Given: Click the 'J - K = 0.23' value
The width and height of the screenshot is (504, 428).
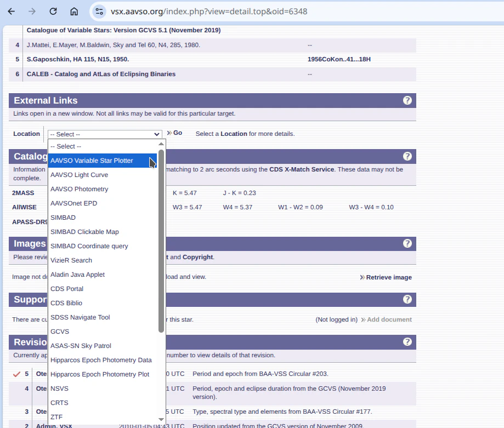Looking at the screenshot, I should coord(240,193).
